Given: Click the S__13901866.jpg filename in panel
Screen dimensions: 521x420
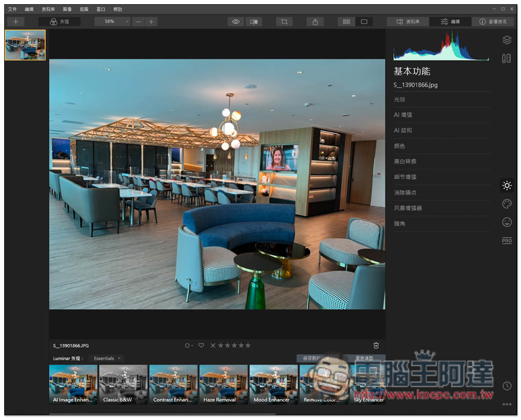Looking at the screenshot, I should pyautogui.click(x=416, y=85).
